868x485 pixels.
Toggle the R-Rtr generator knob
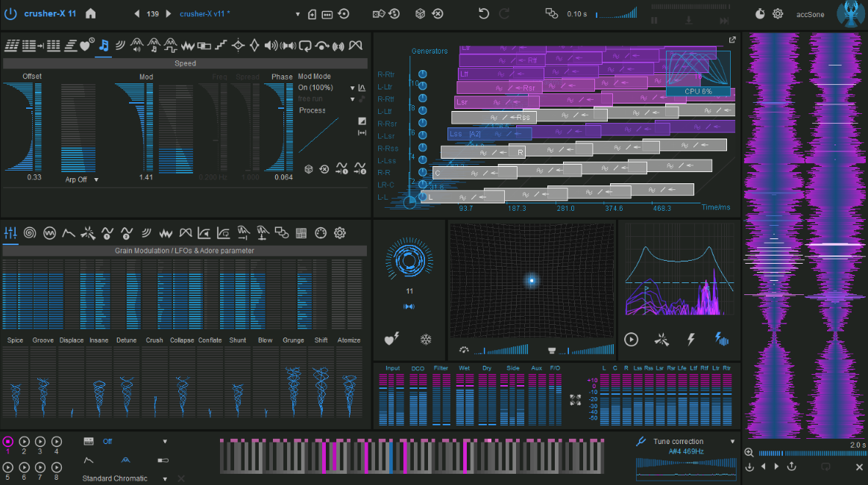(423, 75)
